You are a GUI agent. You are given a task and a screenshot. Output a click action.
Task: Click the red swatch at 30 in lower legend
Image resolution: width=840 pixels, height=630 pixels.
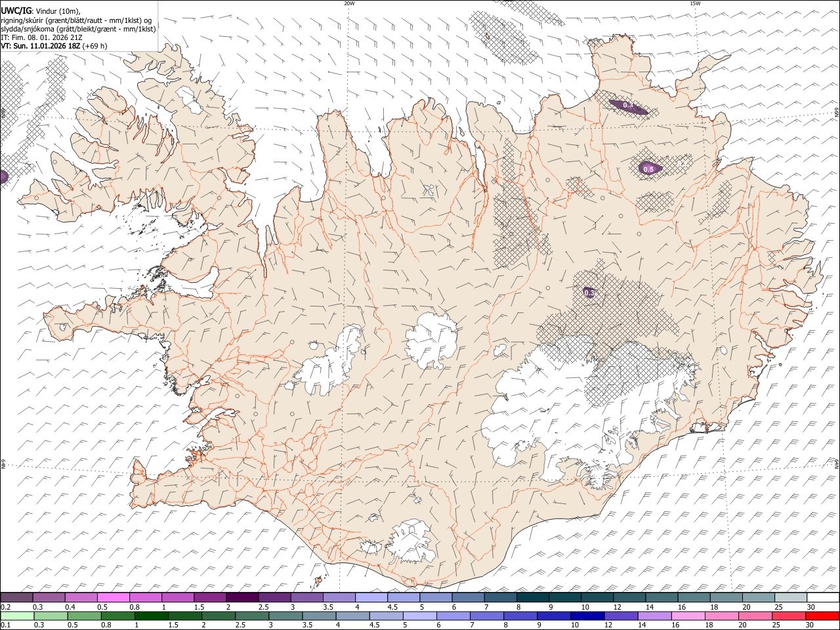pyautogui.click(x=823, y=616)
